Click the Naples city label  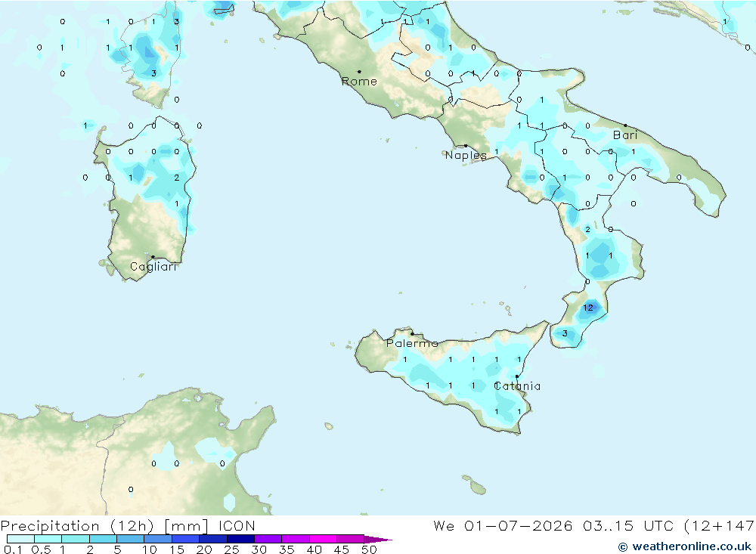coord(466,155)
